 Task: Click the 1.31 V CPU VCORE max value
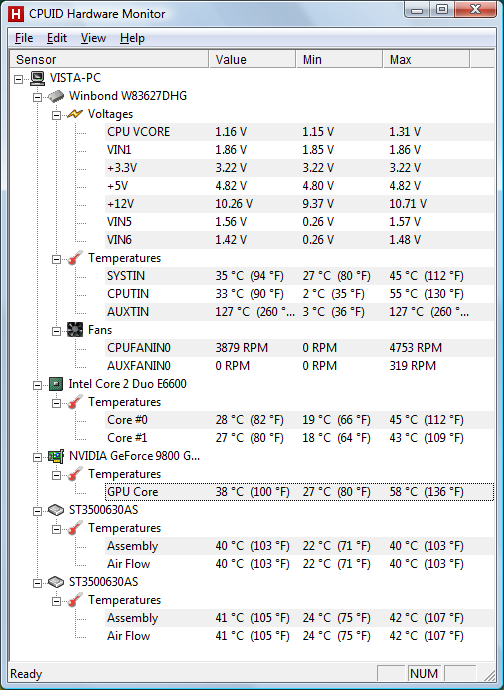(x=405, y=132)
